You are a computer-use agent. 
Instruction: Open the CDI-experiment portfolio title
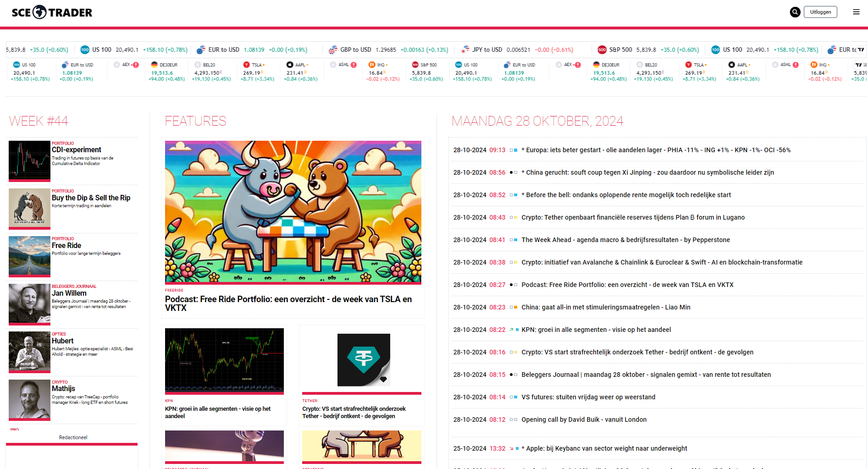77,150
